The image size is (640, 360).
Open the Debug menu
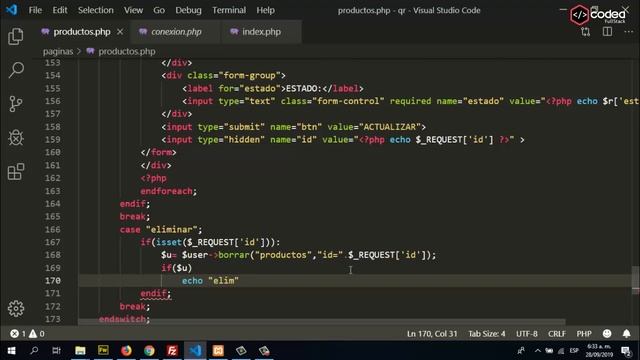coord(188,10)
